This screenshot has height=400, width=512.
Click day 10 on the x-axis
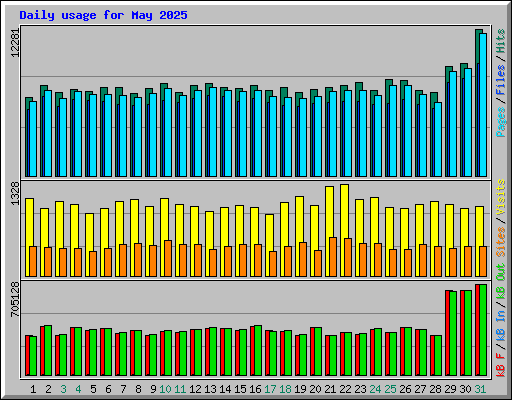[x=165, y=389]
